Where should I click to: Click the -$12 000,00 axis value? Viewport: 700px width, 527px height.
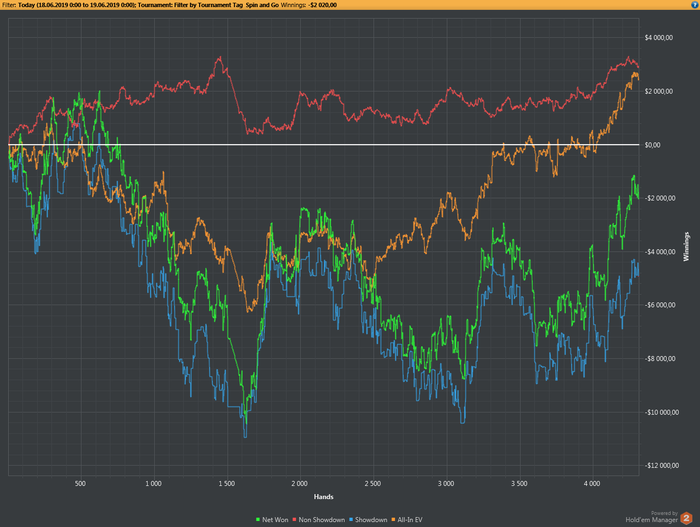point(662,466)
